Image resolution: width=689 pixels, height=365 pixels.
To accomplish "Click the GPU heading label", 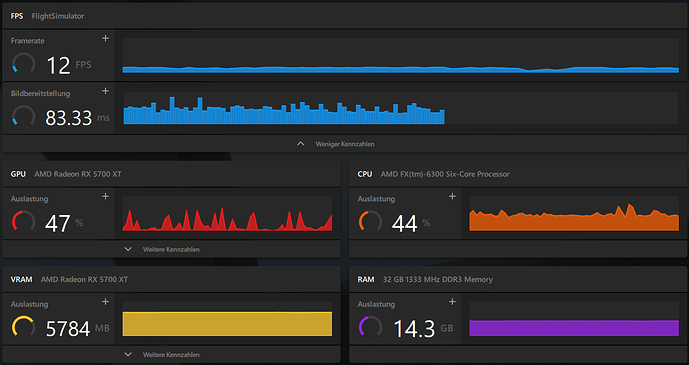I will coord(18,174).
